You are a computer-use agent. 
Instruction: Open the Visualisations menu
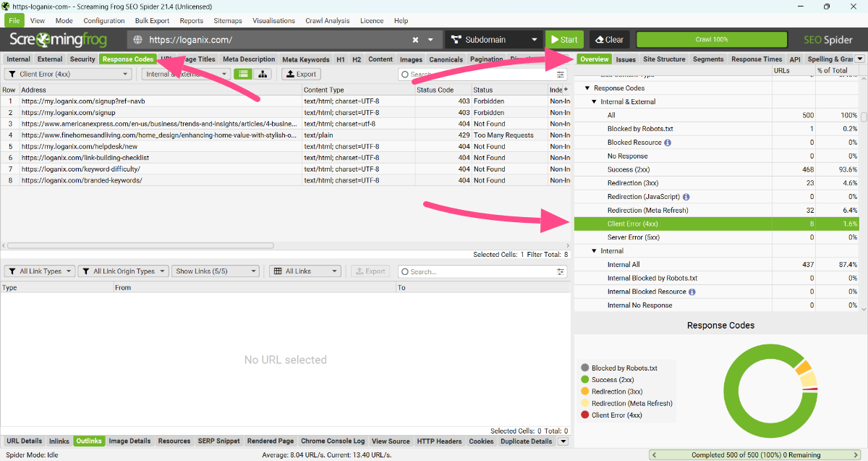point(274,21)
